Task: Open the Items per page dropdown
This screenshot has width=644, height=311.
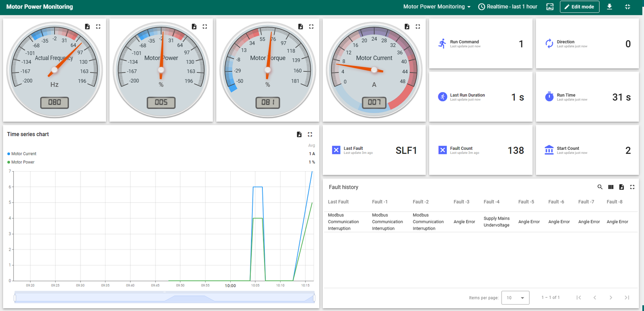Action: tap(515, 298)
